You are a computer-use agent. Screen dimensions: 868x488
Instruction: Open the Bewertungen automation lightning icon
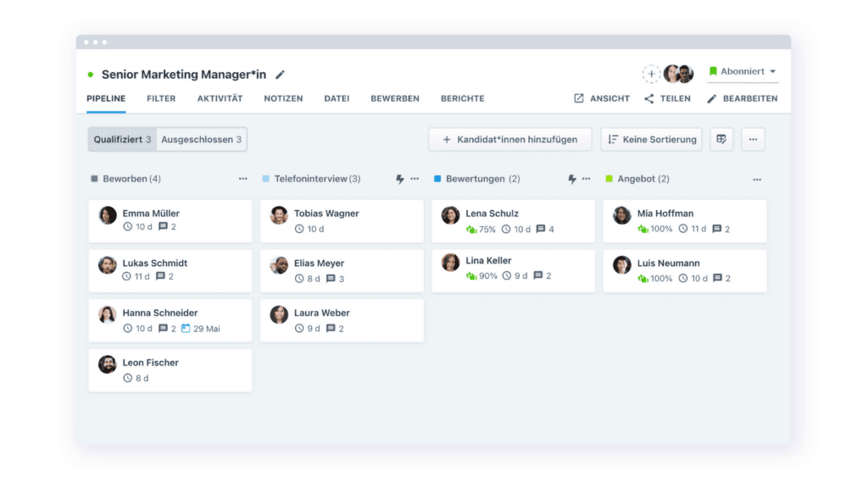(x=572, y=179)
